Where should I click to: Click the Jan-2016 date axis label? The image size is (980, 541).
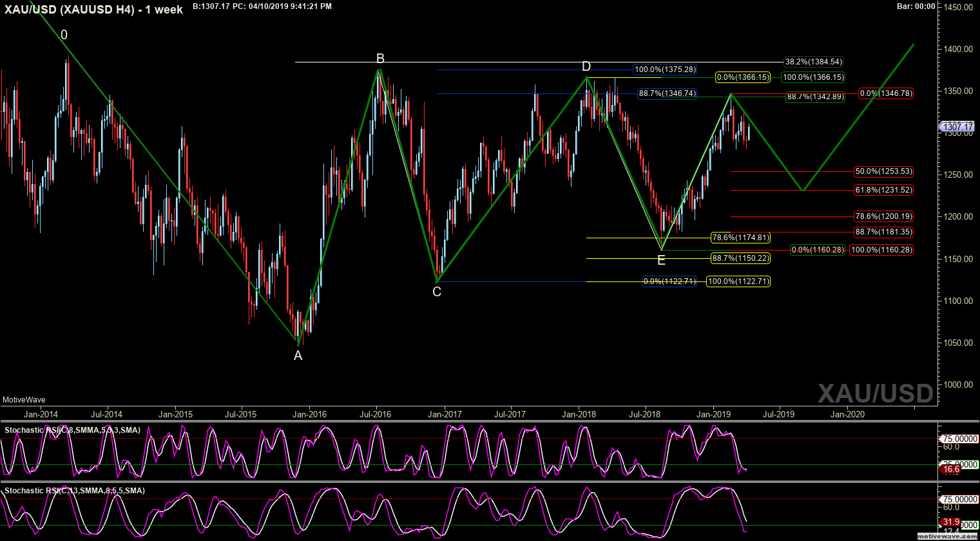point(309,414)
